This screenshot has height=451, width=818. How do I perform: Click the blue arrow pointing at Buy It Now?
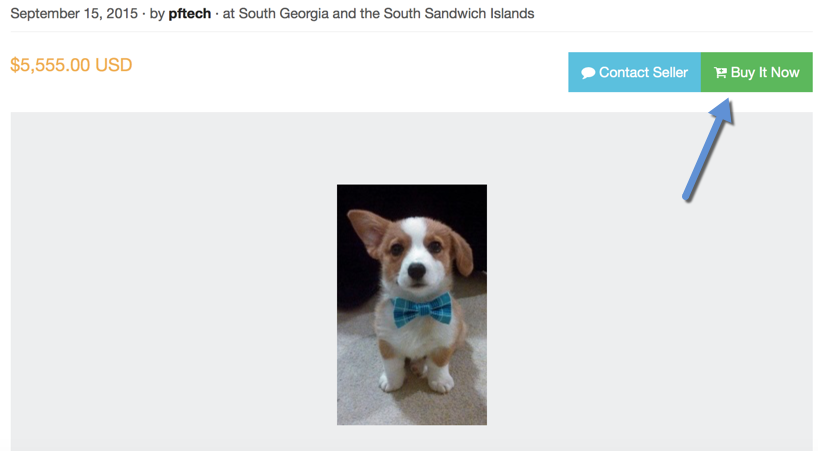710,150
